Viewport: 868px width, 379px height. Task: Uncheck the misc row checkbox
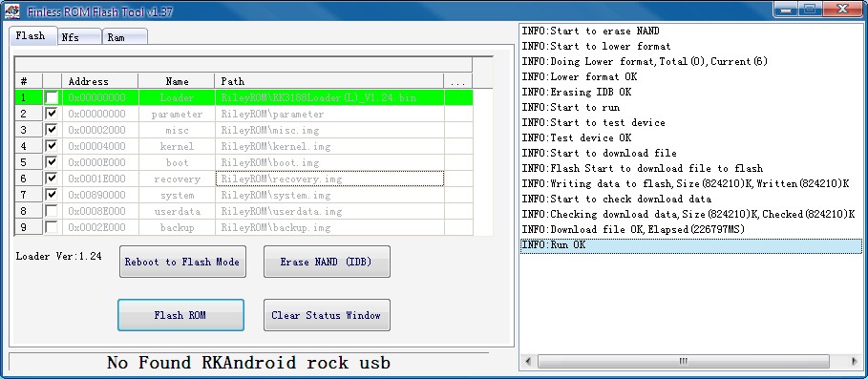(52, 130)
